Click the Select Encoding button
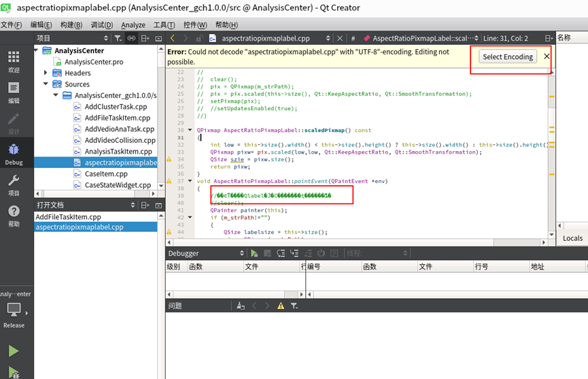Image resolution: width=588 pixels, height=379 pixels. pos(508,56)
